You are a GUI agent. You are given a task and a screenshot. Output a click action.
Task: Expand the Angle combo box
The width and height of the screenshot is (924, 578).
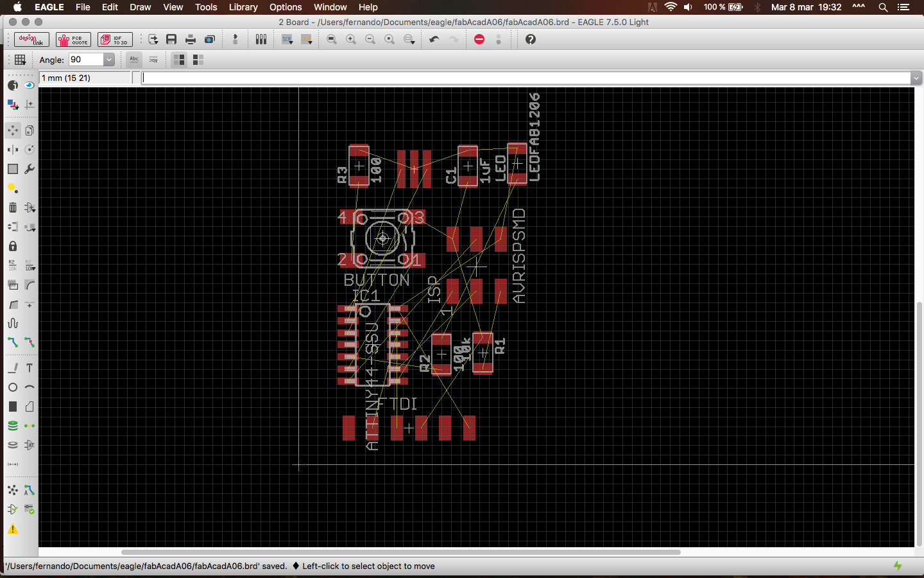pyautogui.click(x=109, y=60)
